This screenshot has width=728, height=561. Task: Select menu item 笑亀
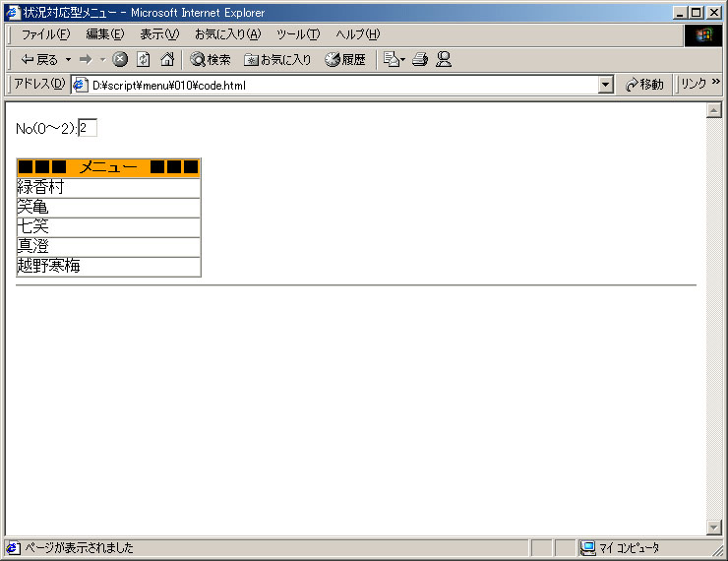click(x=108, y=208)
